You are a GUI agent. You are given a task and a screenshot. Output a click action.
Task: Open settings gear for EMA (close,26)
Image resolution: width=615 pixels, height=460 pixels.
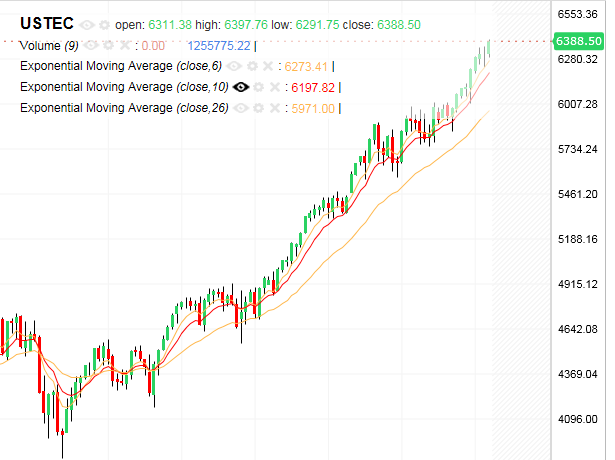(258, 108)
